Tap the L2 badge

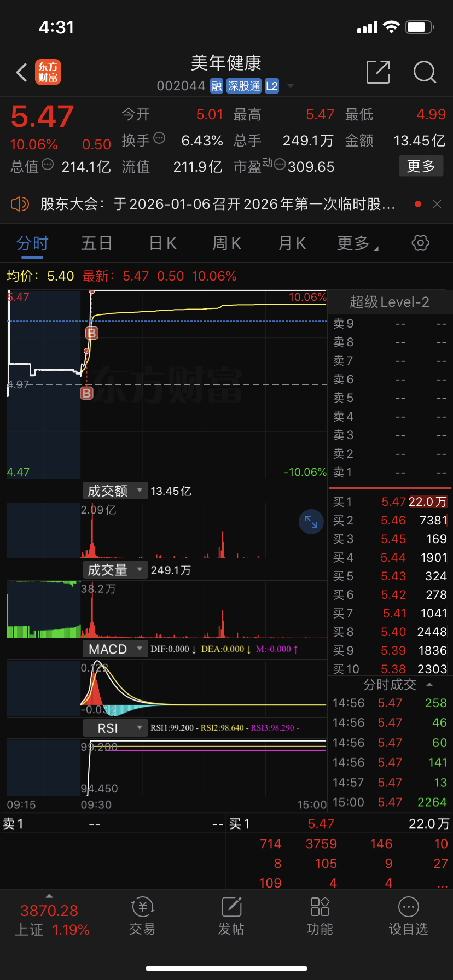pos(272,86)
